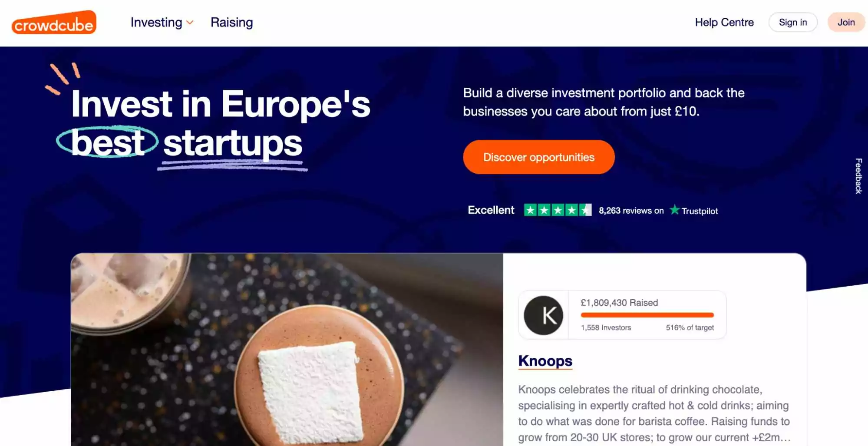The image size is (868, 446).
Task: Open the Raising menu item
Action: click(x=231, y=22)
